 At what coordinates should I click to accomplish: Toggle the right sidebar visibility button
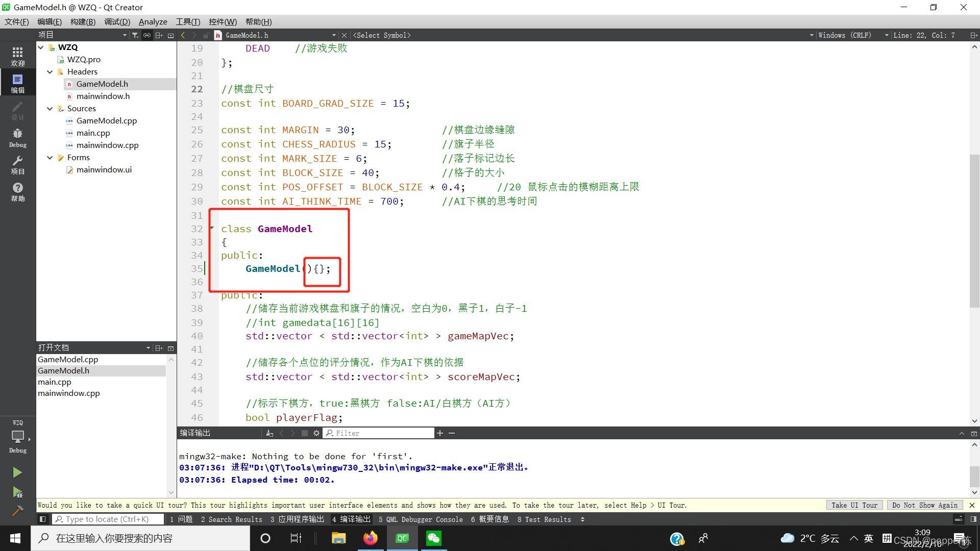pyautogui.click(x=973, y=519)
